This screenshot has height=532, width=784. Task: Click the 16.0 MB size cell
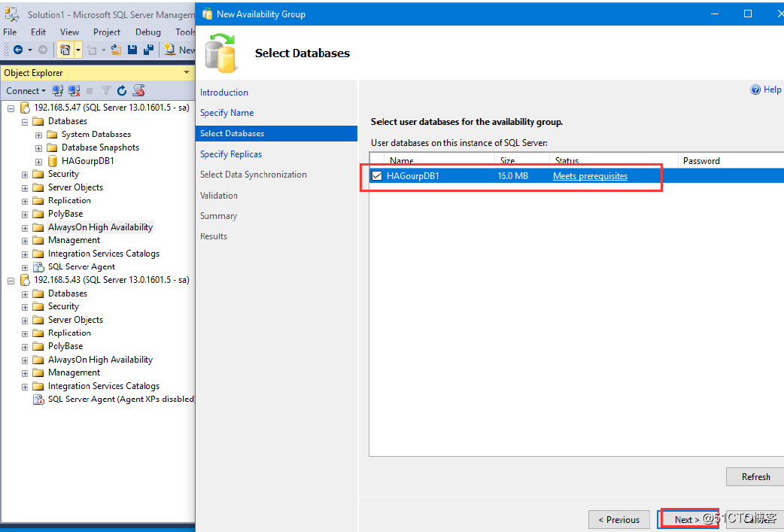click(512, 176)
